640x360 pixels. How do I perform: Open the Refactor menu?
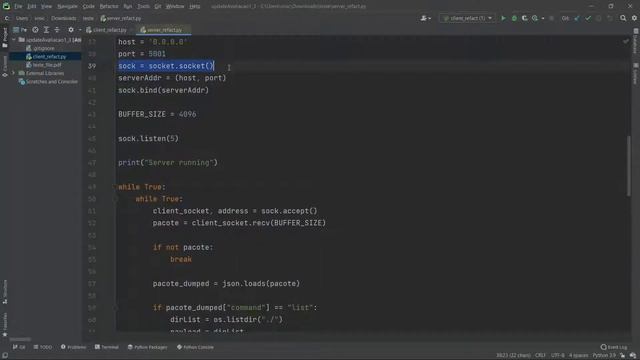(x=109, y=7)
